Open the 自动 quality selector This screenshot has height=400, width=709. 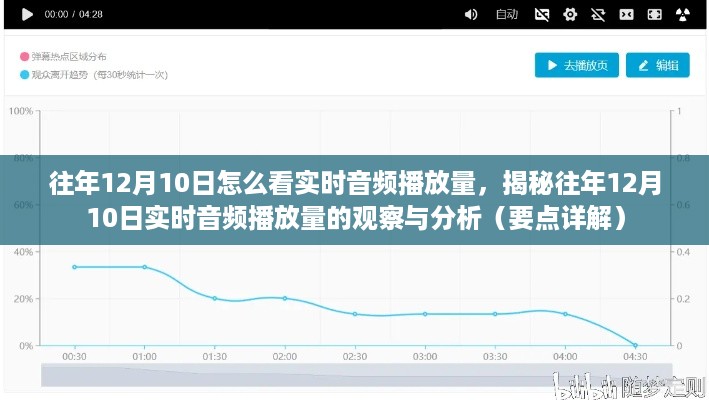[507, 15]
